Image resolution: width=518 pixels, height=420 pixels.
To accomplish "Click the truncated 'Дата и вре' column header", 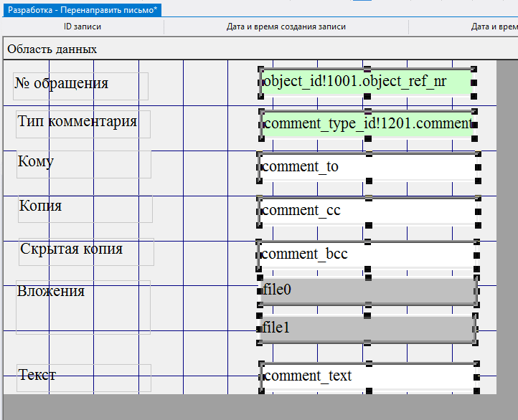I will (x=494, y=27).
